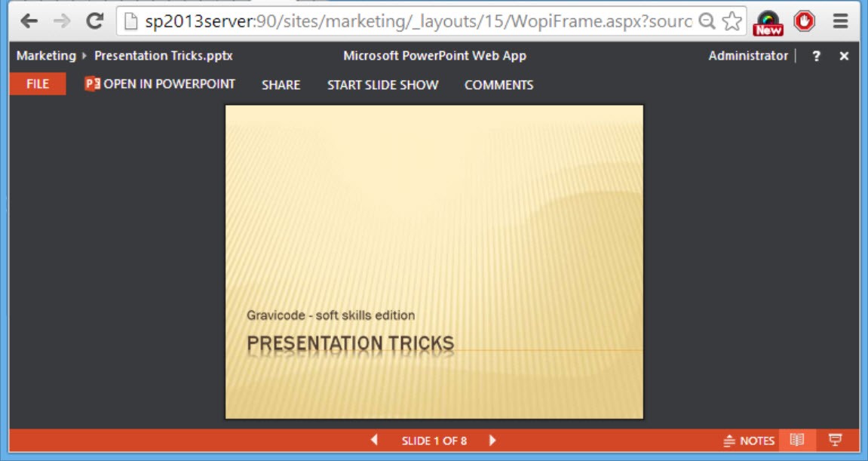The image size is (868, 461).
Task: Click OPEN IN POWERPOINT
Action: [160, 85]
